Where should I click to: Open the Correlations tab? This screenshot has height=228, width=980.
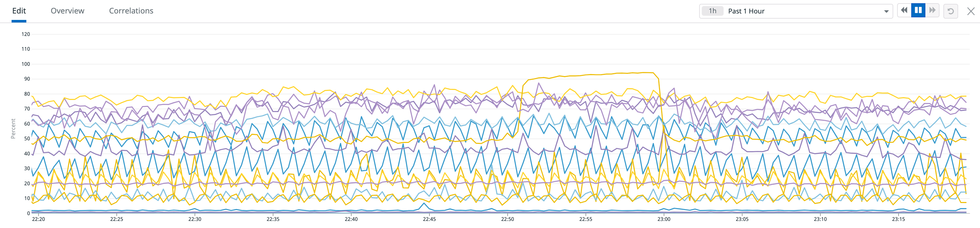pyautogui.click(x=131, y=11)
